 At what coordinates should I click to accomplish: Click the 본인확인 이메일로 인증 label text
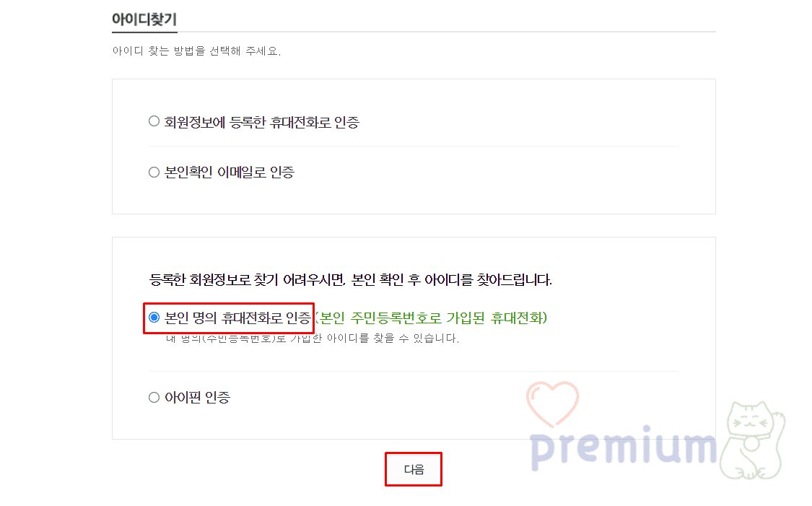click(x=230, y=172)
